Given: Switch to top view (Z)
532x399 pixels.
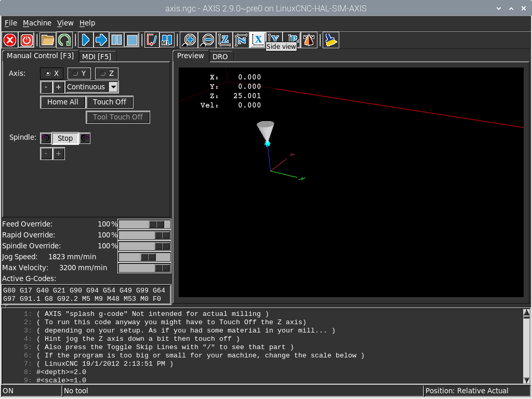Looking at the screenshot, I should pos(224,40).
